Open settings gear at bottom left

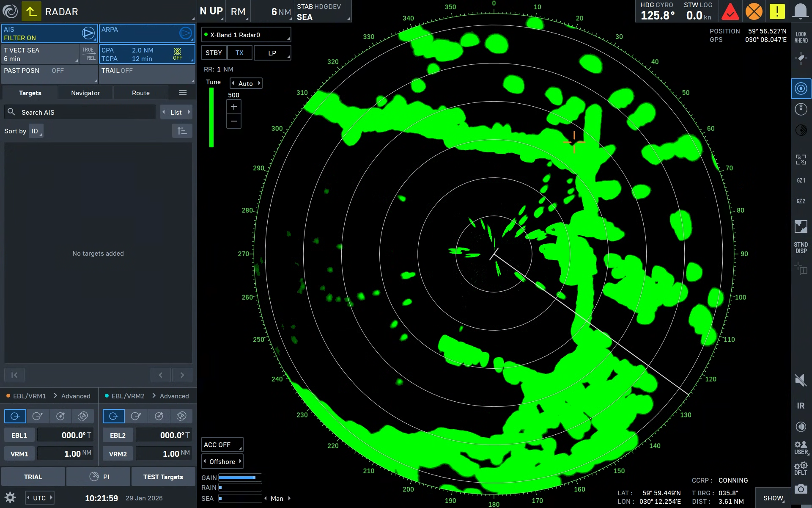pos(10,497)
